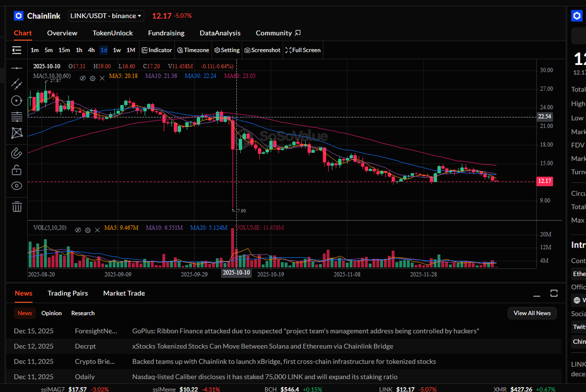The width and height of the screenshot is (586, 392).
Task: Hide the MA(5,10,30,60) indicator with eye toggle
Action: pyautogui.click(x=83, y=78)
